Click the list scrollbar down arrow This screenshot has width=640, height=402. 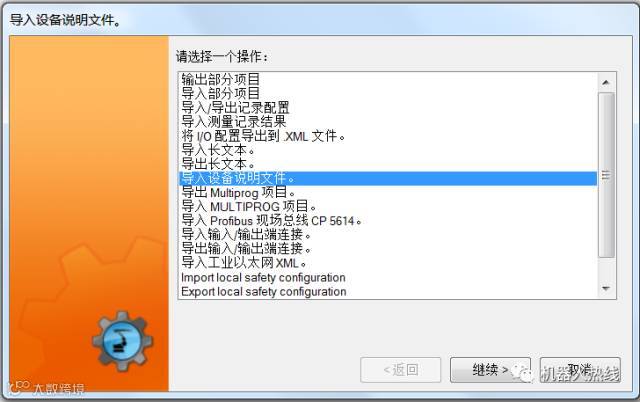point(606,289)
